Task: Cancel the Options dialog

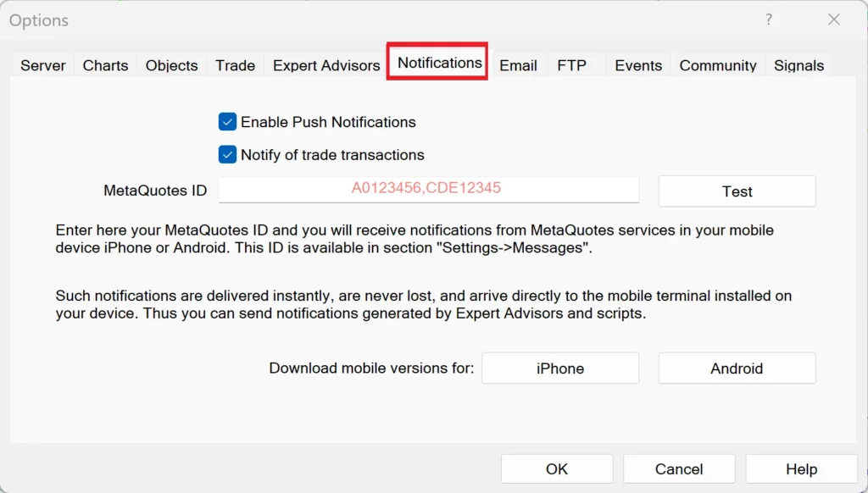Action: pos(679,468)
